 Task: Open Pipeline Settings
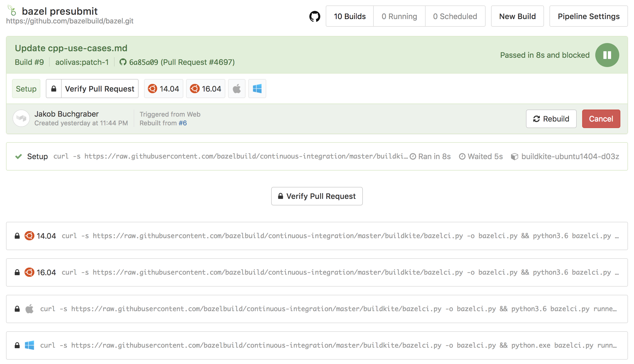[588, 16]
